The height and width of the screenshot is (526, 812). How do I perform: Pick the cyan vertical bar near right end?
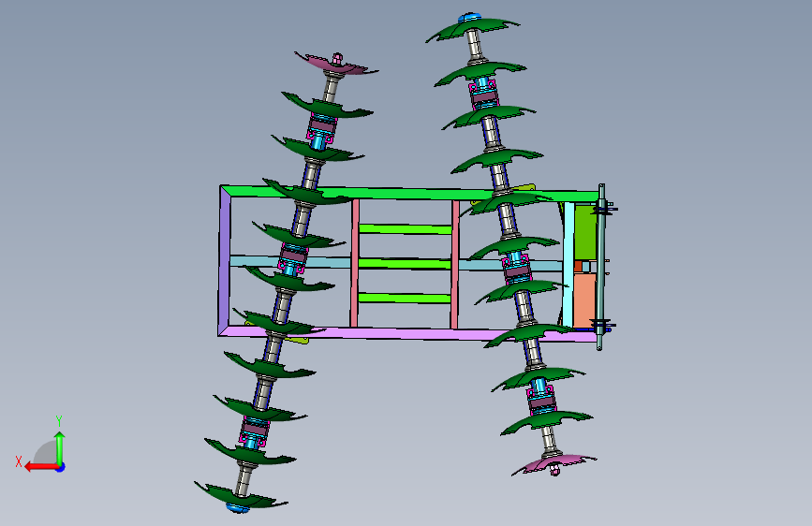568,265
